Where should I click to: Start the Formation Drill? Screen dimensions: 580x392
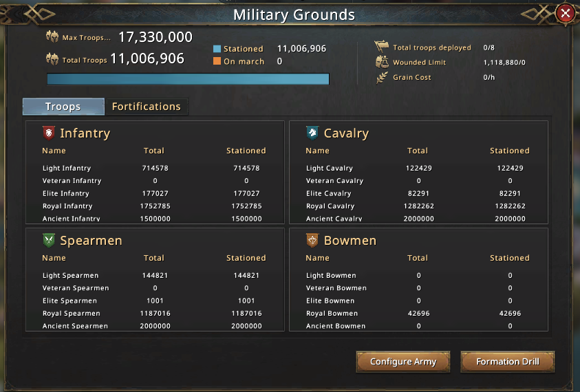pyautogui.click(x=508, y=361)
